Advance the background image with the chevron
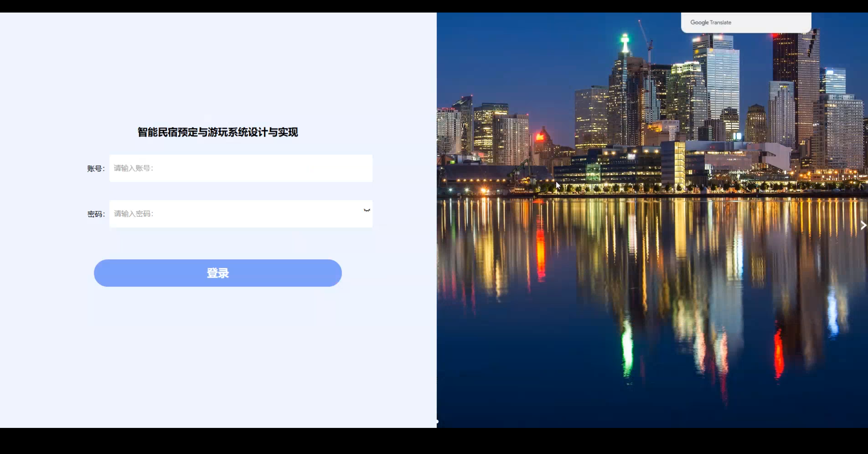868x454 pixels. 864,225
